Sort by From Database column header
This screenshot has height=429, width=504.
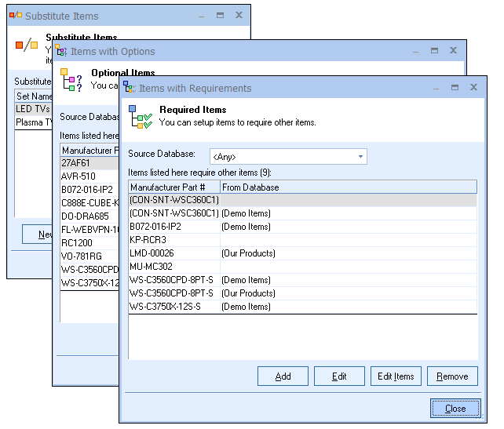click(348, 187)
